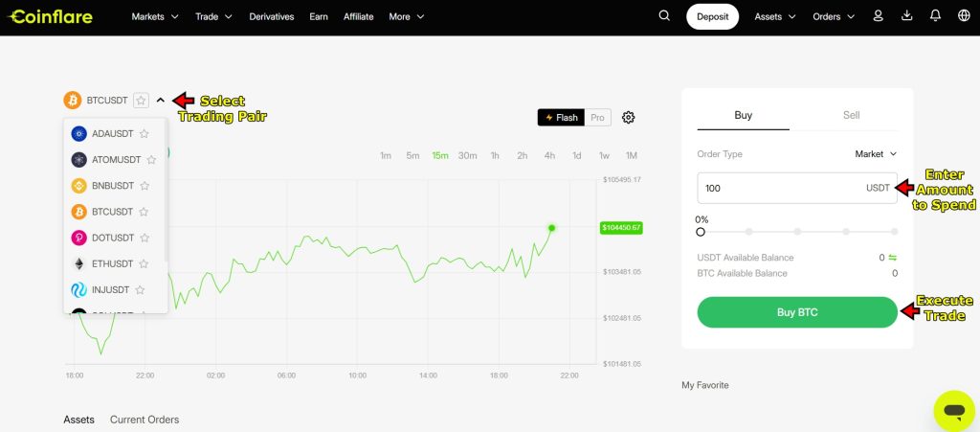Open the Assets tab below chart
The height and width of the screenshot is (432, 980).
coord(78,420)
